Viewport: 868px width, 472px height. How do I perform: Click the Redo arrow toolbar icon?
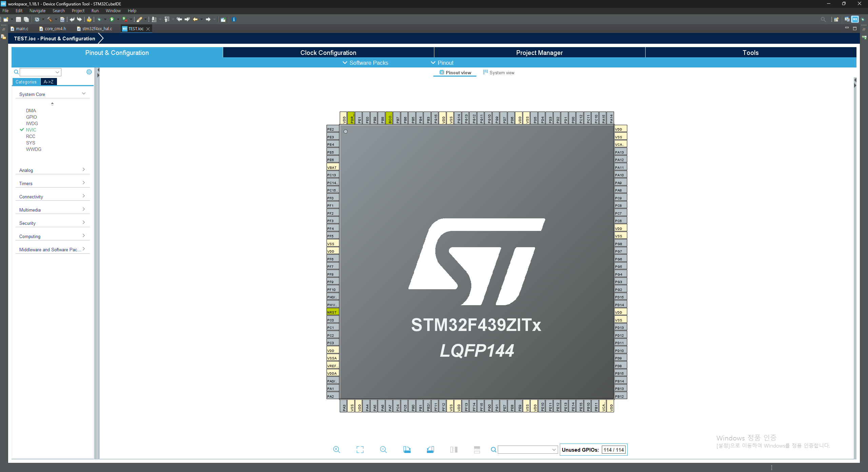79,19
